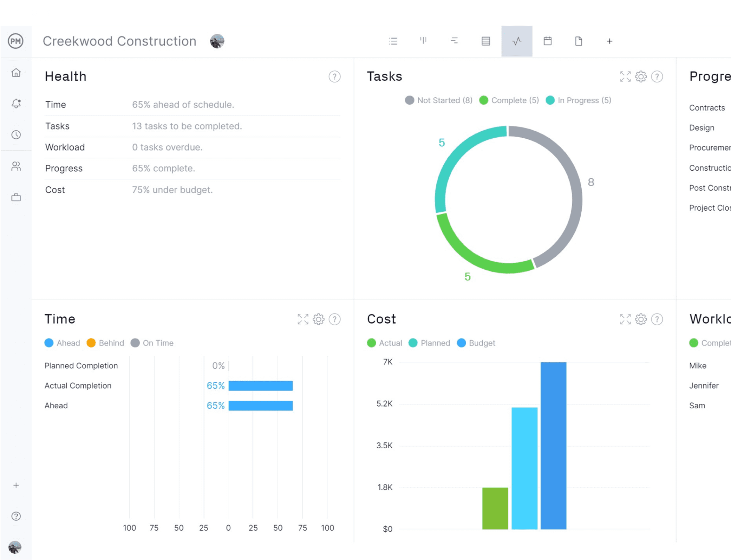Add a new view with the plus tab

609,41
